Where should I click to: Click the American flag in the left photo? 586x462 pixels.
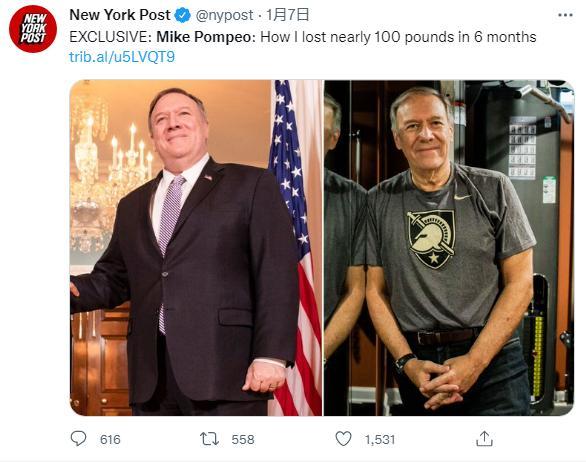pos(295,247)
